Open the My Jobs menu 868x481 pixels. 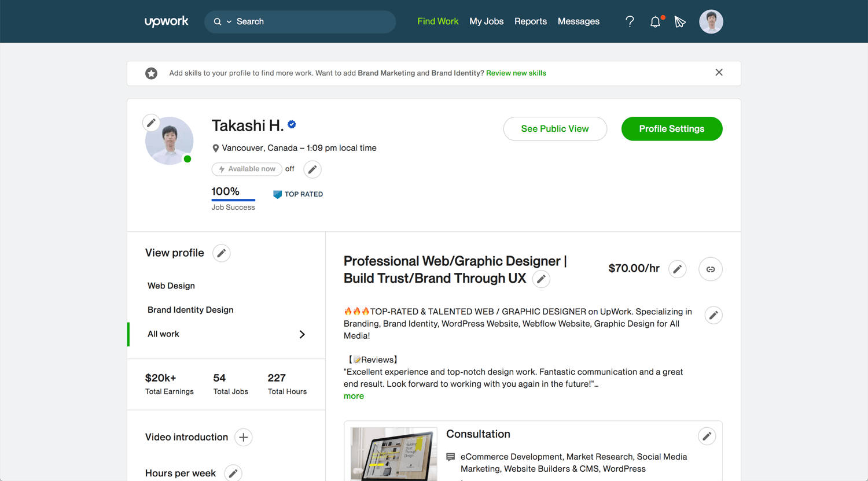coord(486,21)
